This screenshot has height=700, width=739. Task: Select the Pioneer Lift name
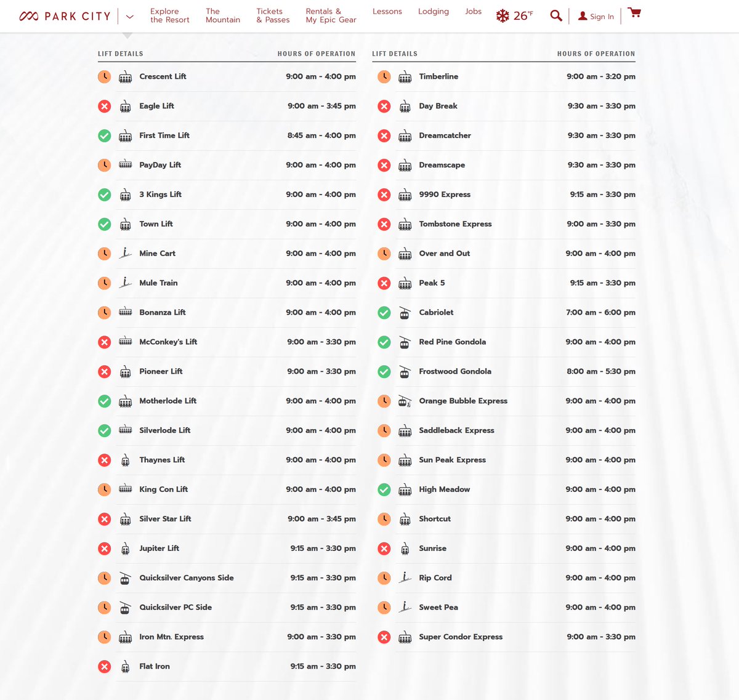(x=161, y=371)
